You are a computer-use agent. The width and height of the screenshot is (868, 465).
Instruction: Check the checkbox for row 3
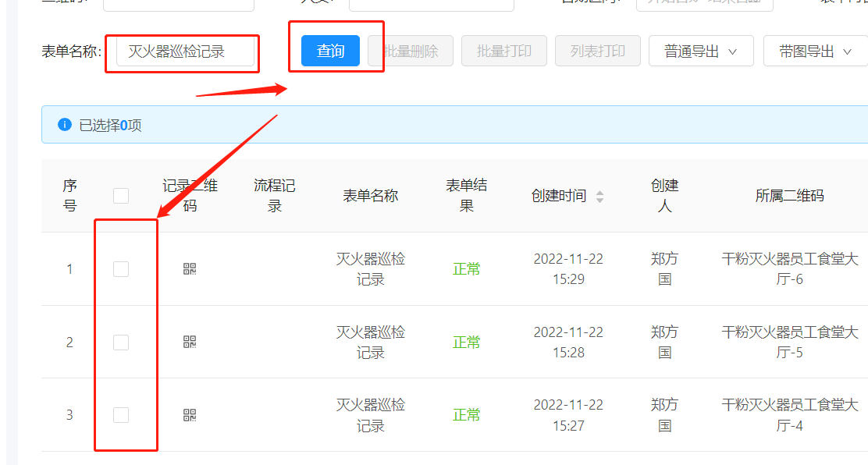pyautogui.click(x=121, y=414)
